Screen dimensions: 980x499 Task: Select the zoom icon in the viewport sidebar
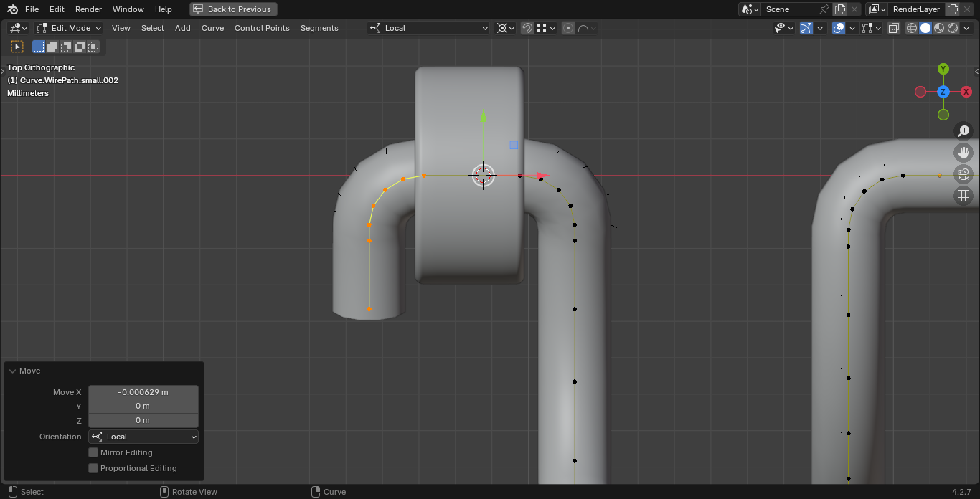[963, 130]
